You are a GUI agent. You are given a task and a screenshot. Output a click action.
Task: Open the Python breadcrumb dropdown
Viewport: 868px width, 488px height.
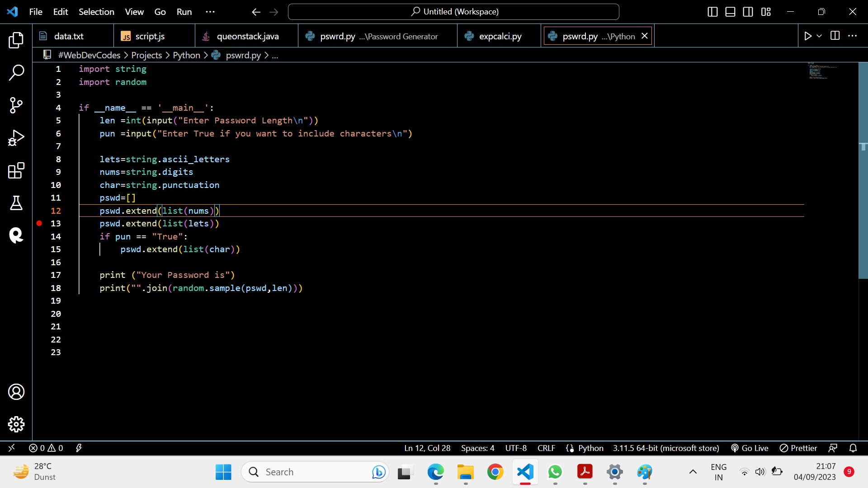point(186,55)
